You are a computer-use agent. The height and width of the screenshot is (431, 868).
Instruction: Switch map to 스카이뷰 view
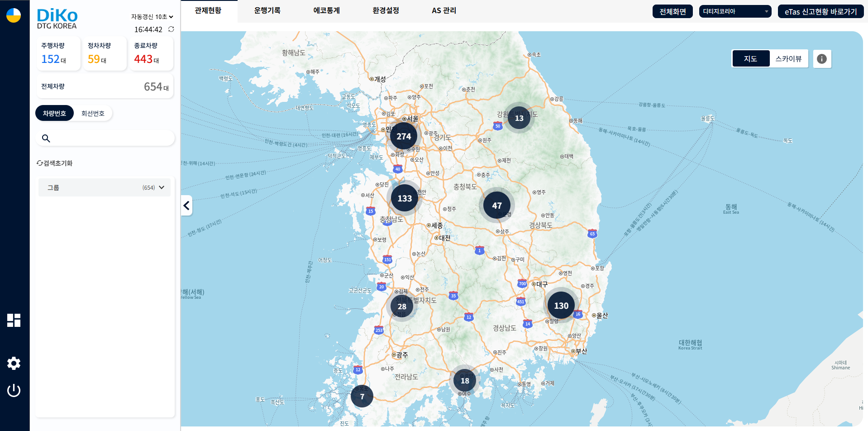[788, 59]
